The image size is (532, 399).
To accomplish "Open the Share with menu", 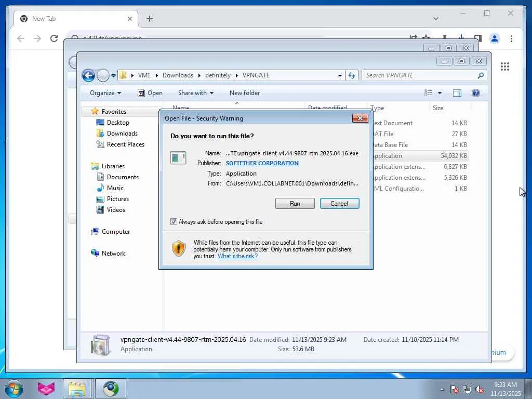I will click(x=196, y=93).
